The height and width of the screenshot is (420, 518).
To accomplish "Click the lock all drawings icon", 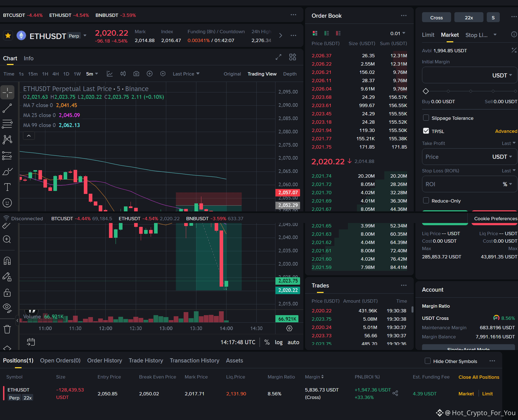I will coord(7,293).
